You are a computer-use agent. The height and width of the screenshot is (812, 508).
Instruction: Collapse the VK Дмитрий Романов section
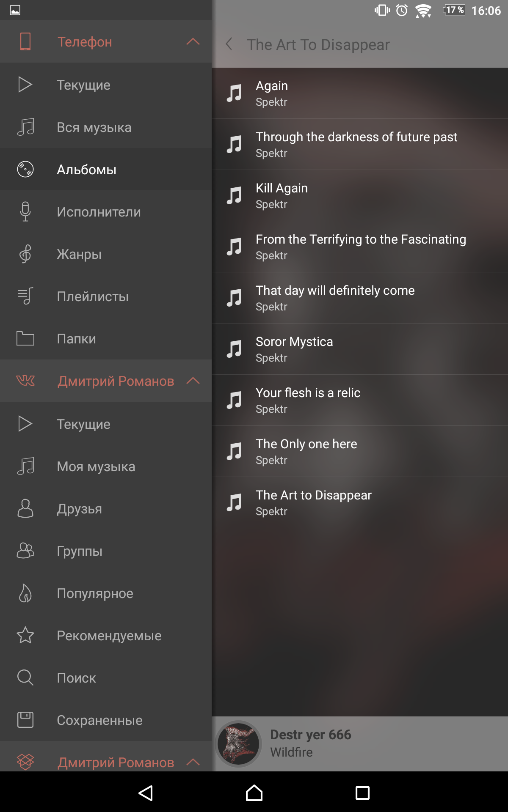(193, 381)
